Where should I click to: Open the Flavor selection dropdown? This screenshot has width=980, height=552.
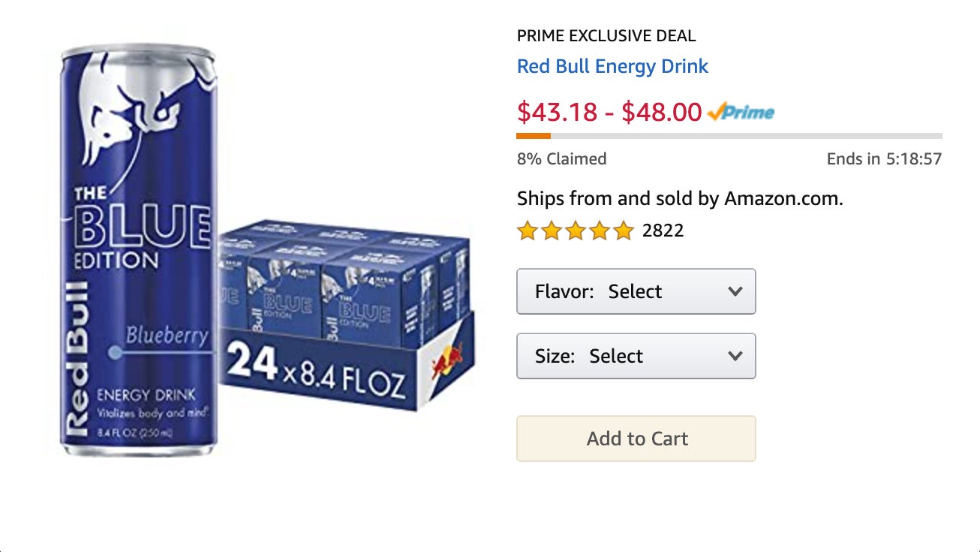tap(636, 291)
